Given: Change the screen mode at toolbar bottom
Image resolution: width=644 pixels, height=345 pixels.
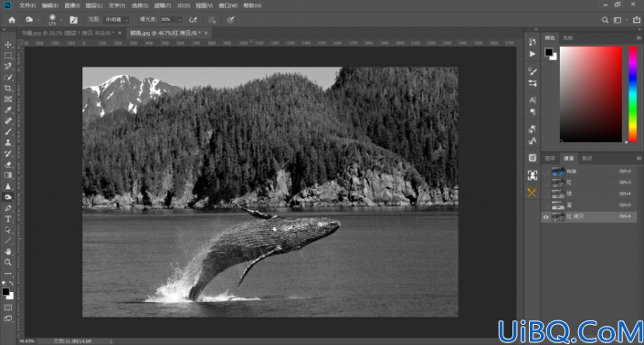Looking at the screenshot, I should [x=8, y=319].
